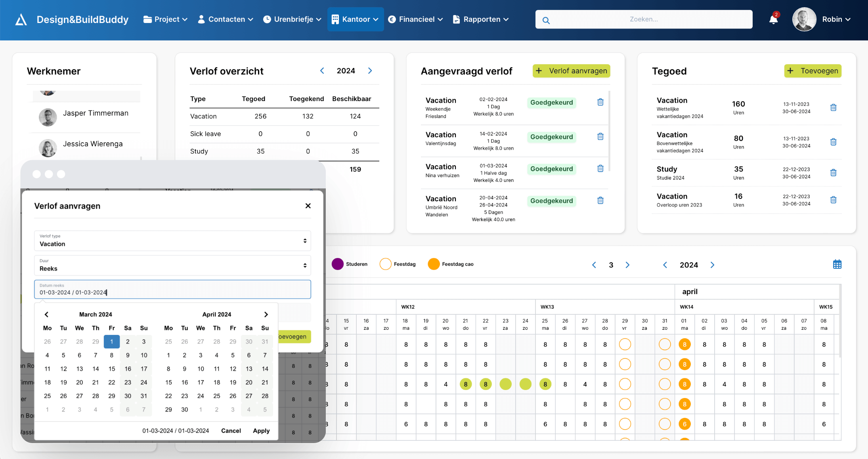
Task: Click the search magnifier icon
Action: tap(546, 20)
